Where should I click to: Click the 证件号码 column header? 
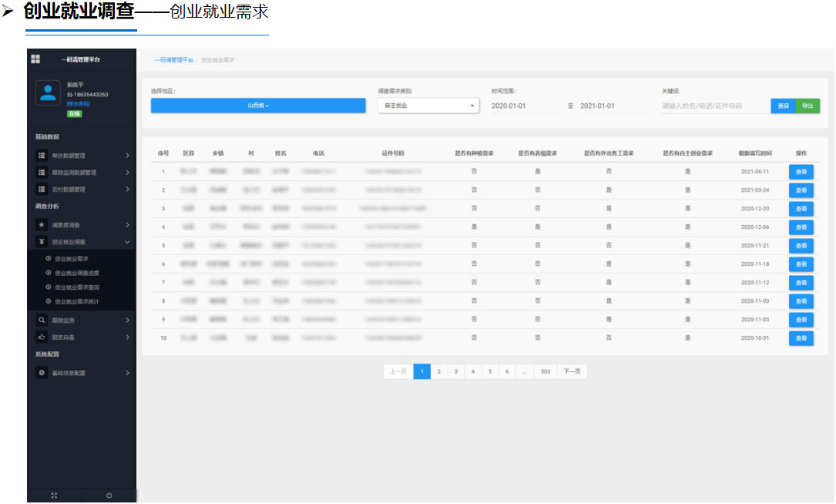coord(393,153)
